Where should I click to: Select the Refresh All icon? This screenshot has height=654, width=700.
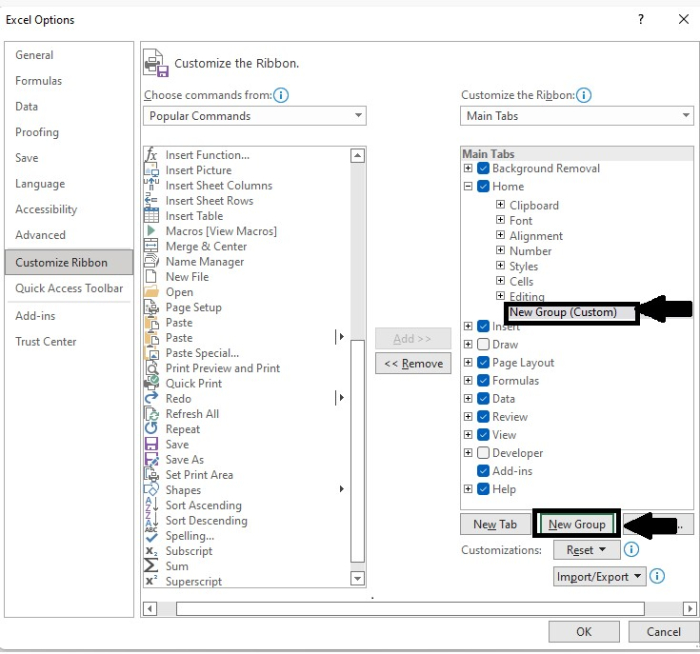151,414
